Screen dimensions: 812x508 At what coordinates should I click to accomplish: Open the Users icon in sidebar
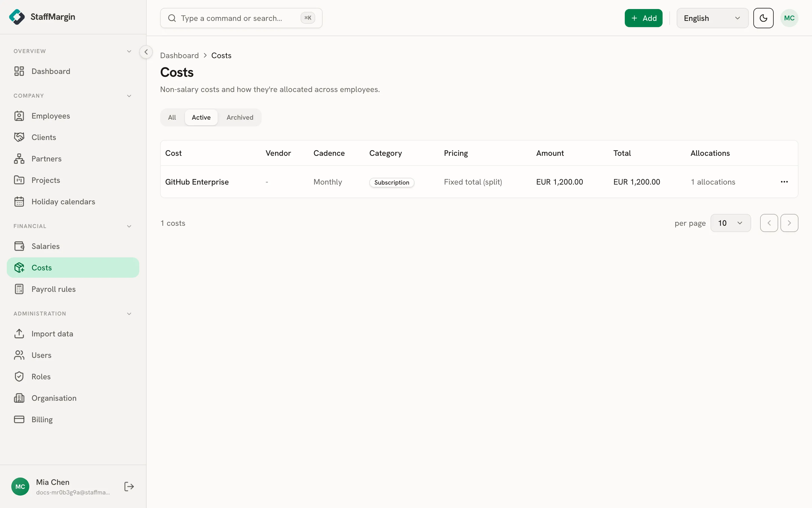pyautogui.click(x=19, y=355)
